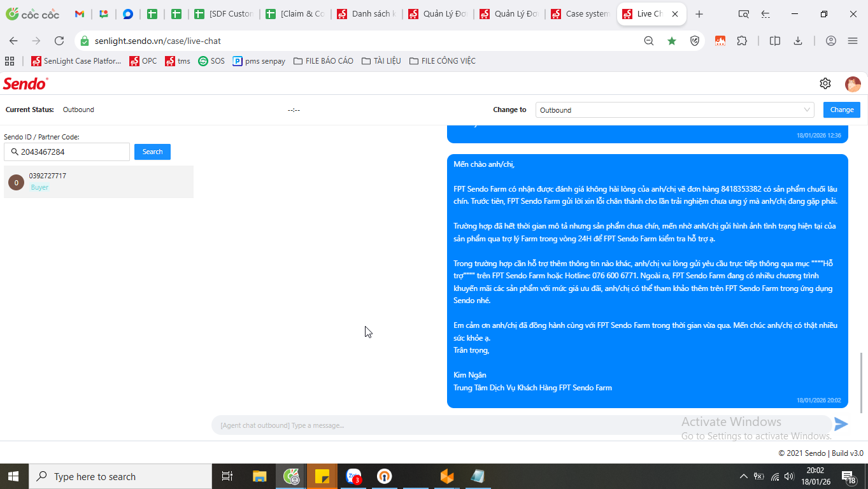Screen dimensions: 868x489
Task: Open the [SDF Custom tab
Action: [x=224, y=14]
